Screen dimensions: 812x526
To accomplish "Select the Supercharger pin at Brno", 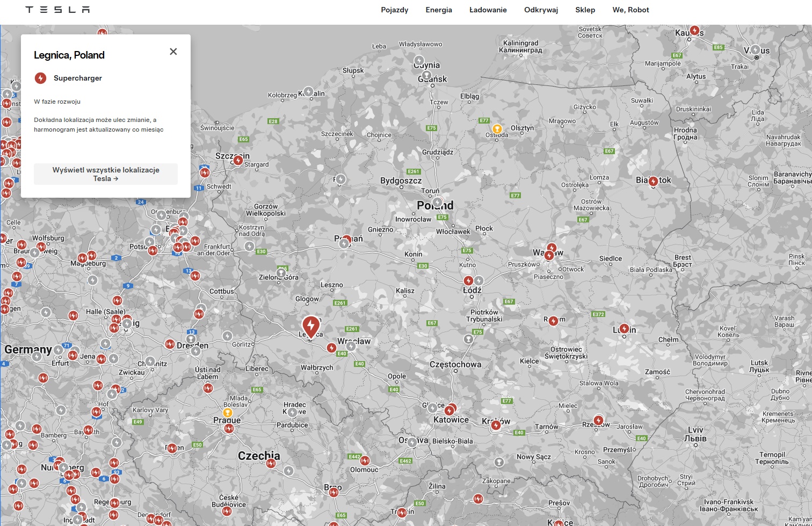I will [334, 491].
